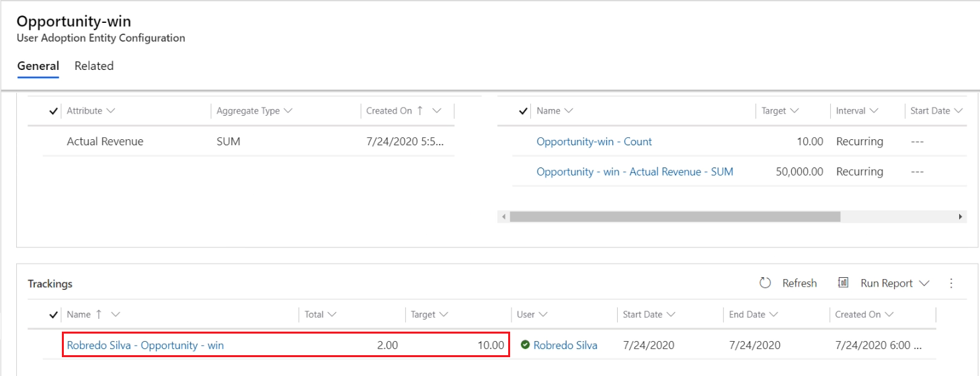980x376 pixels.
Task: Click the ascending arrow next to Name in Trackings
Action: [x=98, y=314]
